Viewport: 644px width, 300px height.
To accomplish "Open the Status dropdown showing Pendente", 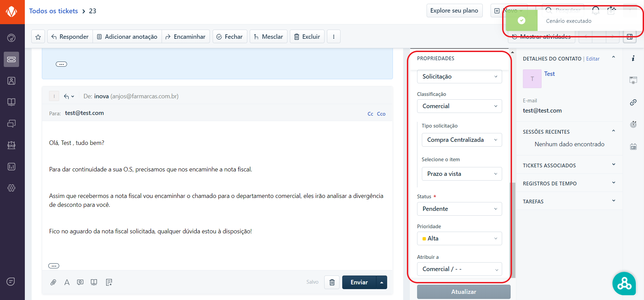I will 459,209.
